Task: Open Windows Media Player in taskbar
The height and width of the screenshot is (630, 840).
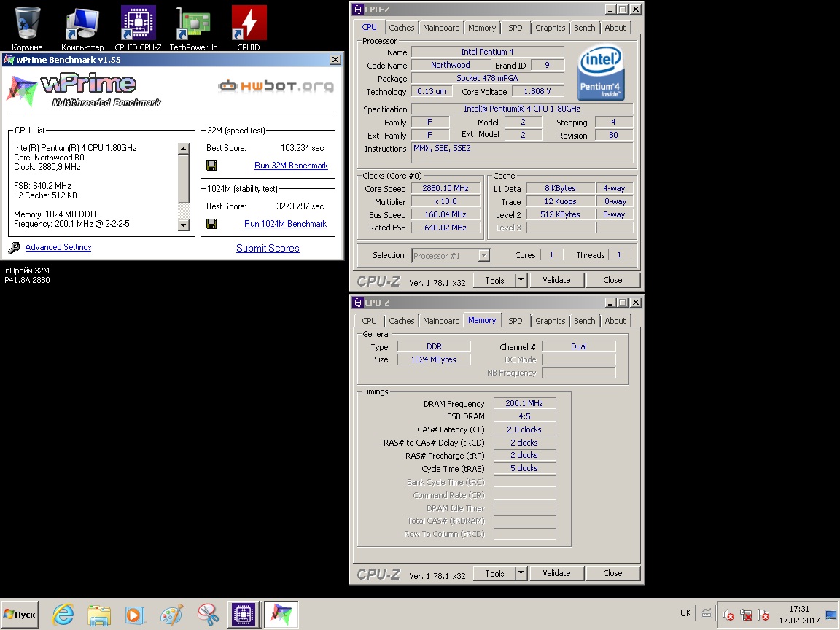Action: pos(135,615)
